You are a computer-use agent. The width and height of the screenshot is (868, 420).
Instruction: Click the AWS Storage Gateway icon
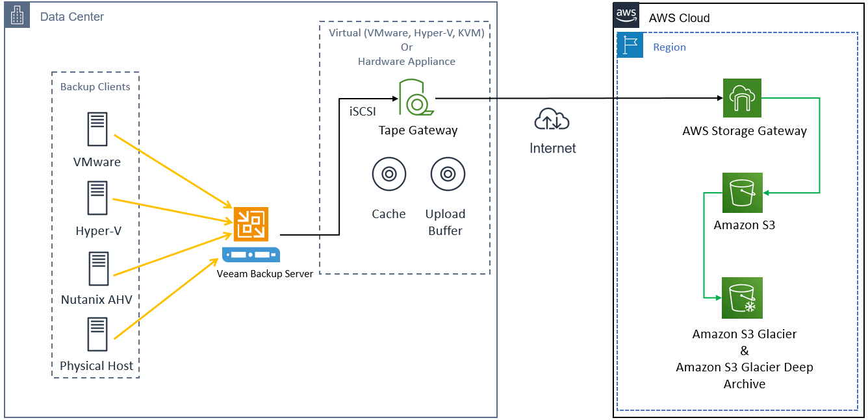pos(743,97)
